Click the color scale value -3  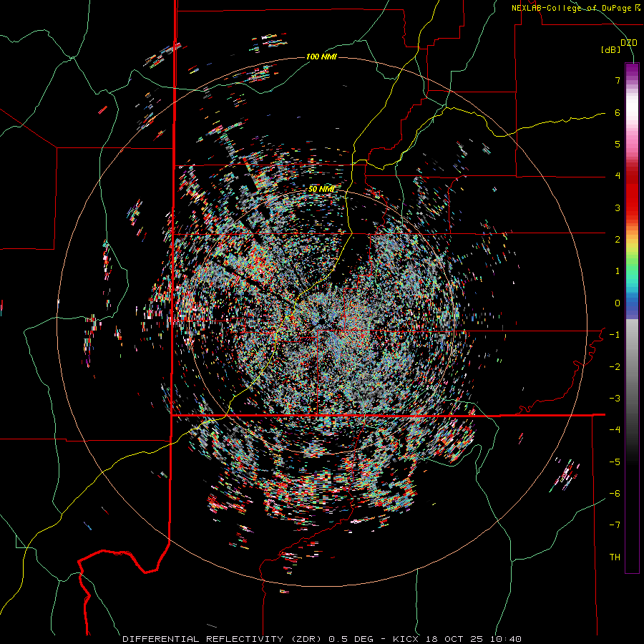[615, 399]
